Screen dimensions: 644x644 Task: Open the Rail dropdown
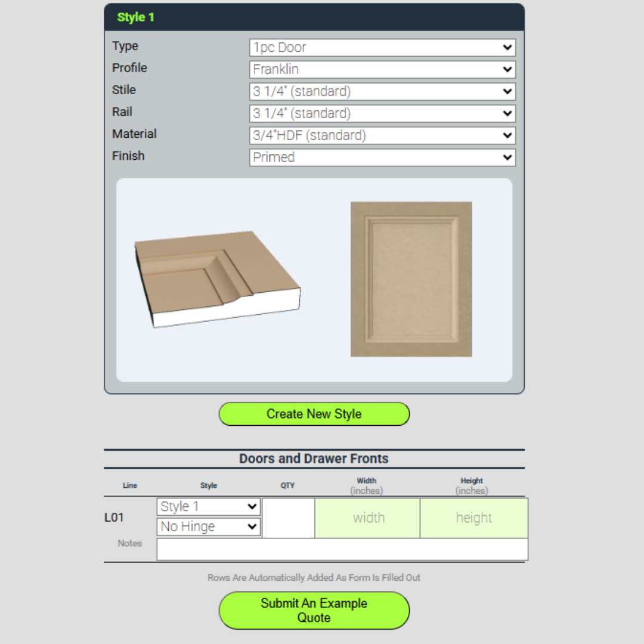(382, 113)
